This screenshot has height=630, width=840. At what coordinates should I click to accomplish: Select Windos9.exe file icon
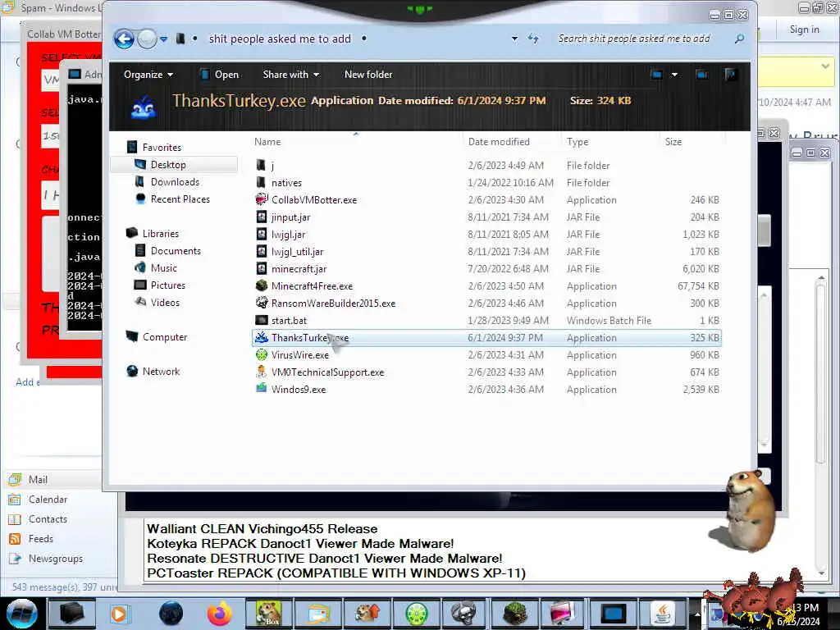click(x=262, y=389)
